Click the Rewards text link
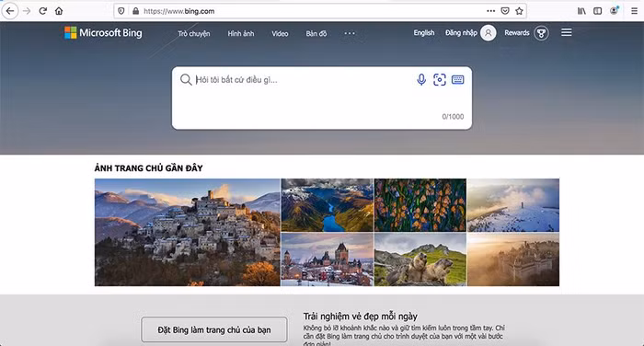 point(517,33)
